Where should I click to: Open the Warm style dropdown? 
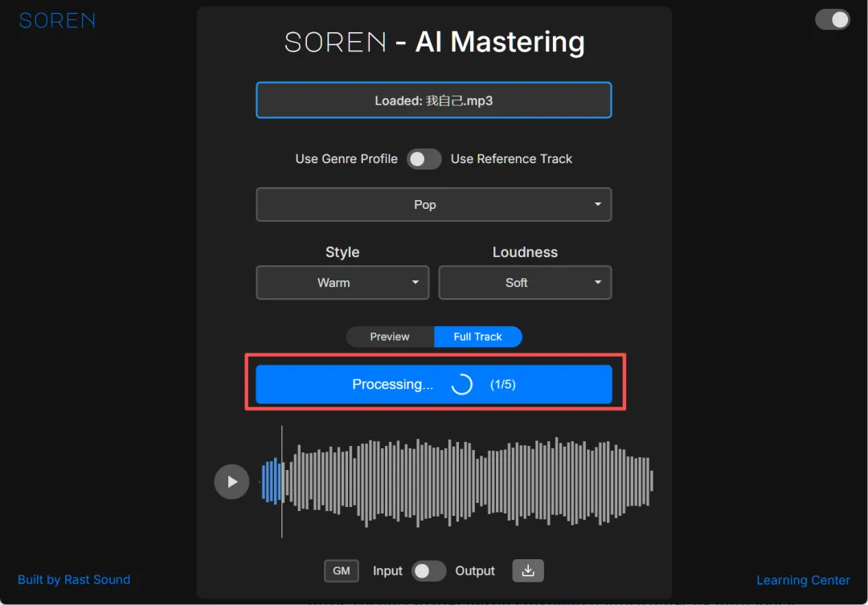point(342,282)
